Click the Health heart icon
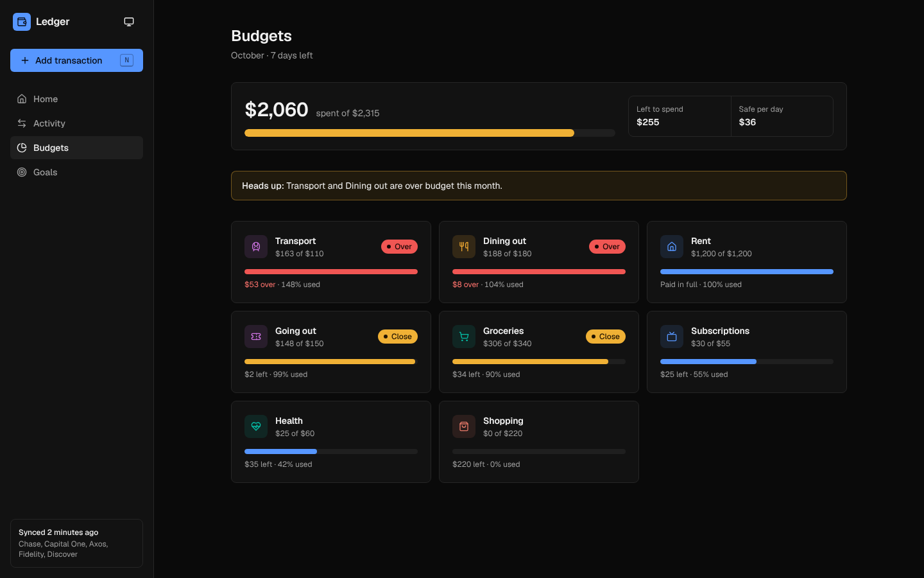Screen dimensions: 924x578 tap(256, 426)
